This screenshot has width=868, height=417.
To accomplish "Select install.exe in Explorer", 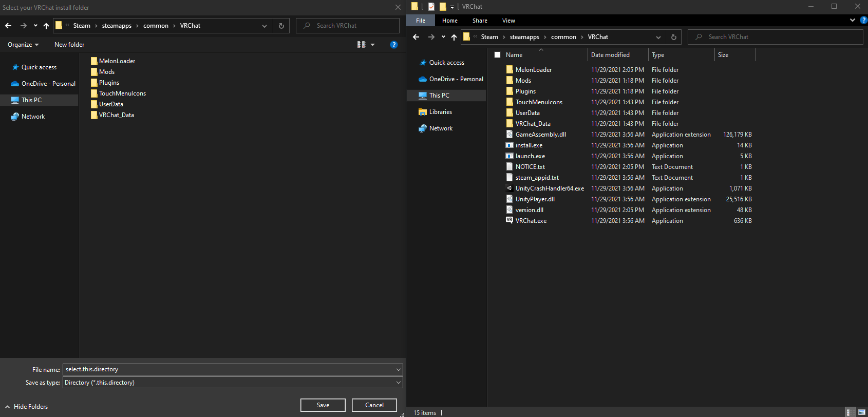I will tap(529, 145).
